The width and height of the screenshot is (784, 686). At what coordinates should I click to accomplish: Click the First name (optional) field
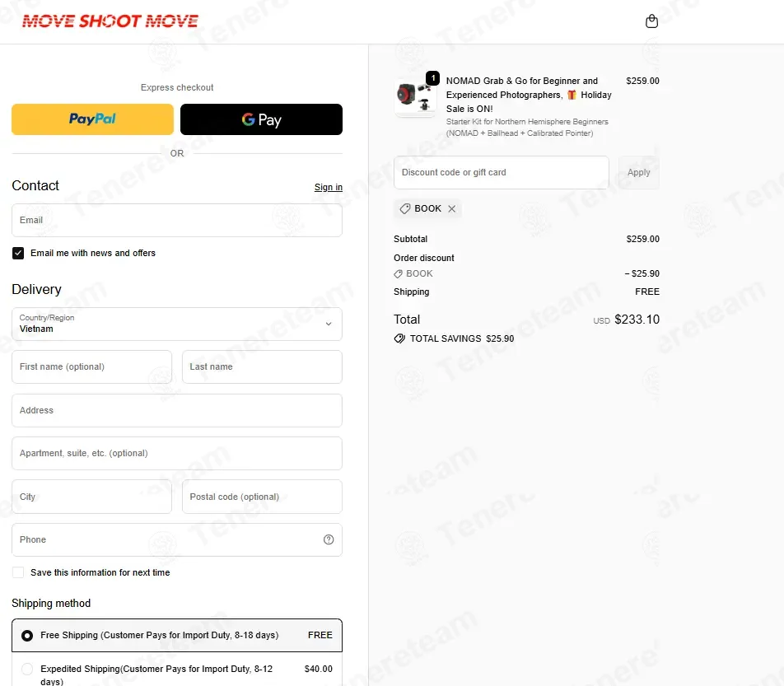pos(92,366)
